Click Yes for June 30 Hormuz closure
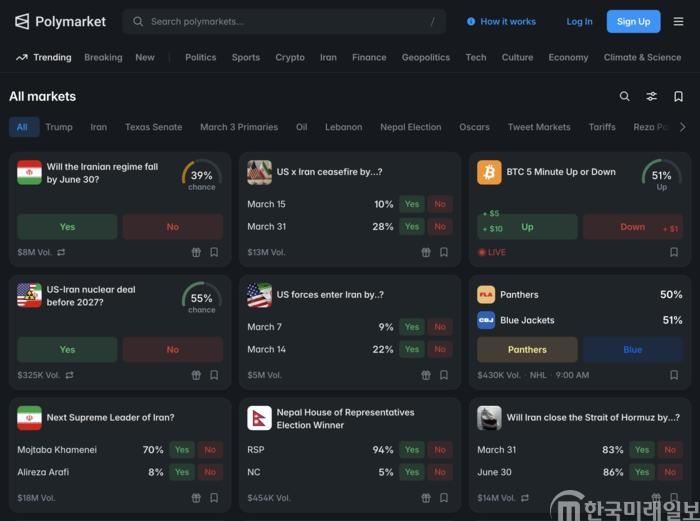The height and width of the screenshot is (521, 700). (x=642, y=472)
